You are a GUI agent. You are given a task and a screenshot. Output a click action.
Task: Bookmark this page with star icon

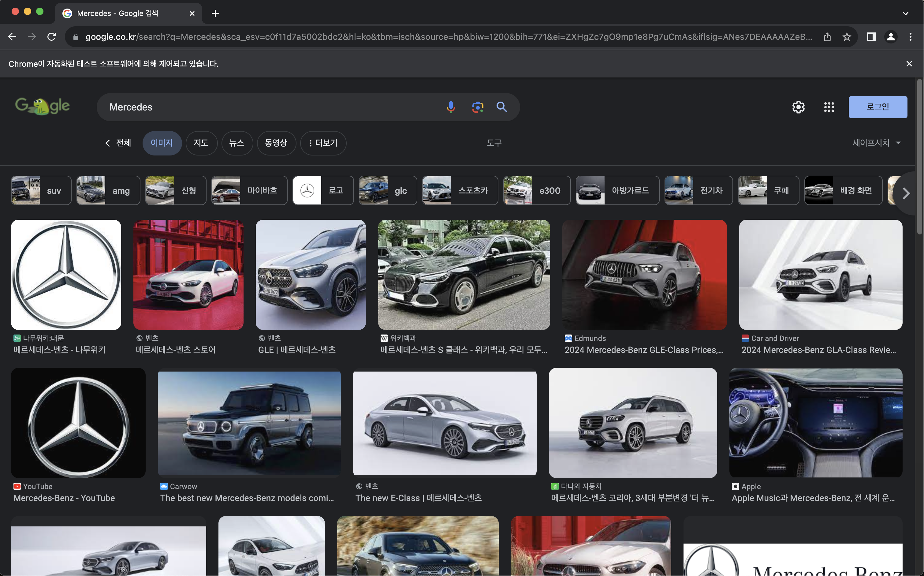847,37
